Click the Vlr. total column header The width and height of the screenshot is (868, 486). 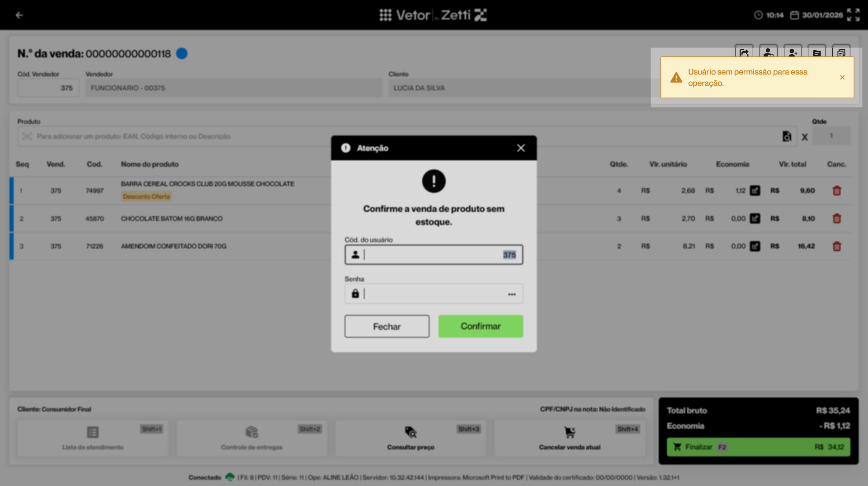pos(793,164)
